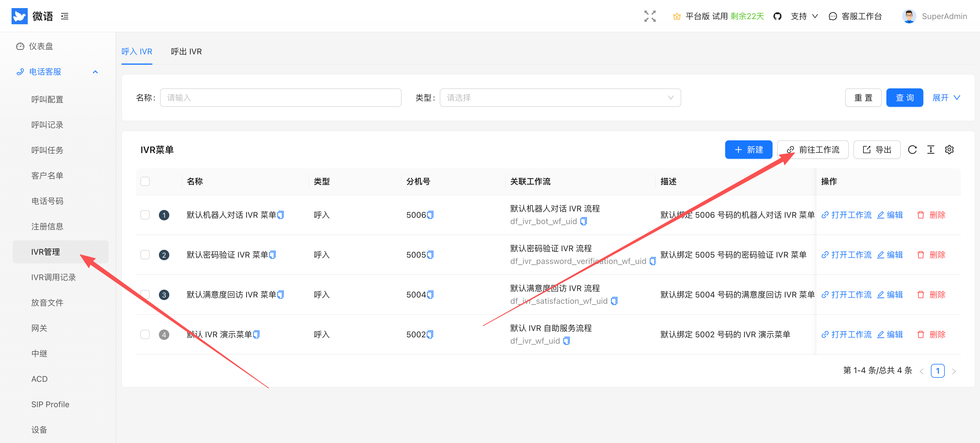
Task: Open 呼叫配置 in sidebar
Action: [x=47, y=100]
